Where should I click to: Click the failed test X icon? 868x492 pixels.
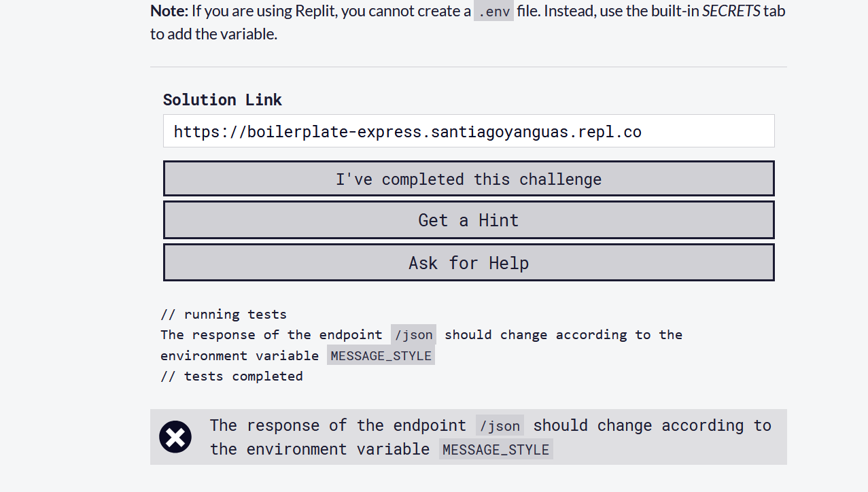click(175, 437)
